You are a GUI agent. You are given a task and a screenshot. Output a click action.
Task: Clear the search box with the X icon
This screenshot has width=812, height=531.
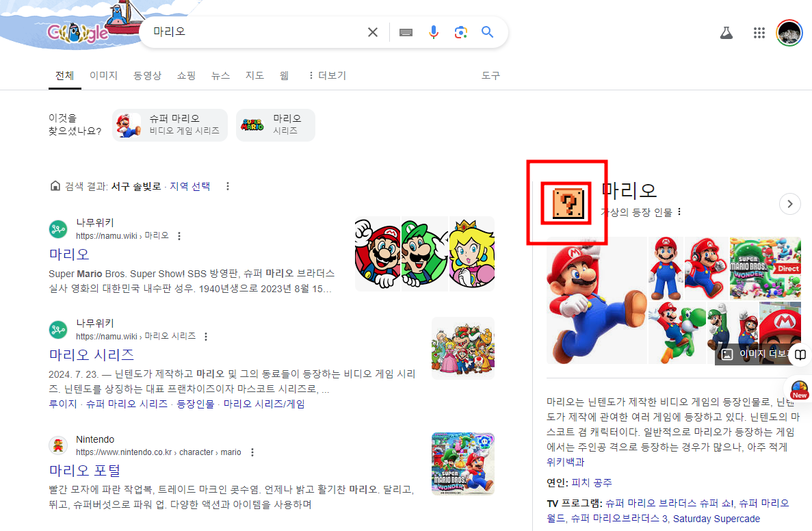click(x=372, y=32)
